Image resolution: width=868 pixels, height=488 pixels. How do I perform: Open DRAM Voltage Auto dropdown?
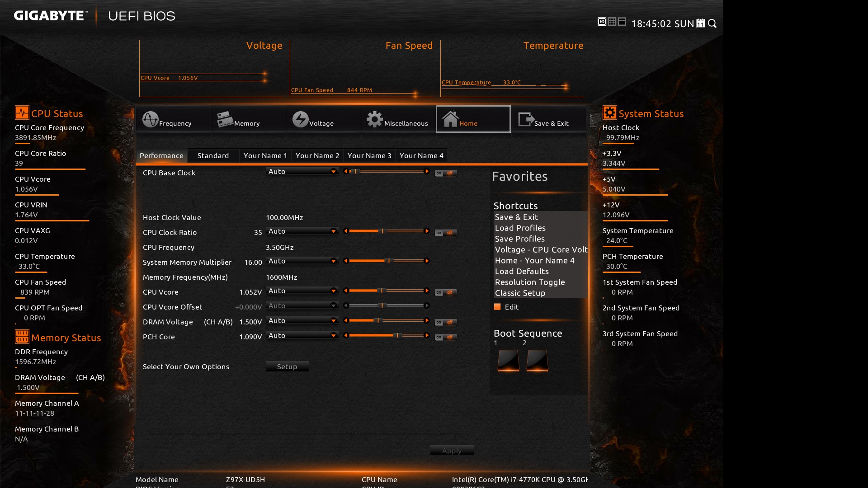click(302, 321)
